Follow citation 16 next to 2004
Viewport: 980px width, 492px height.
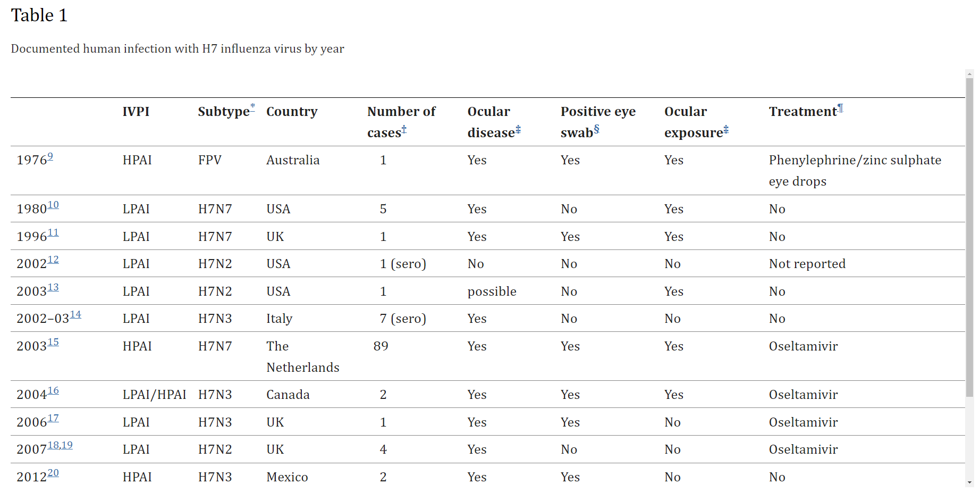53,391
